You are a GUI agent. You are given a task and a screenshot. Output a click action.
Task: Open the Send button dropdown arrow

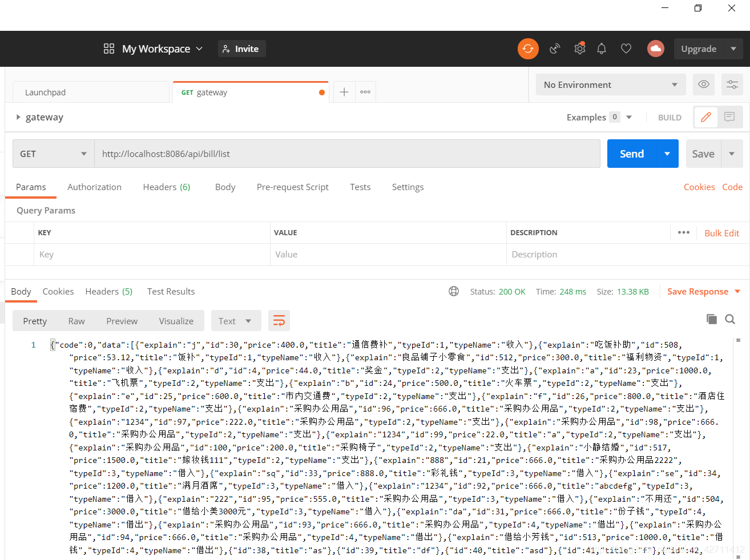point(667,154)
